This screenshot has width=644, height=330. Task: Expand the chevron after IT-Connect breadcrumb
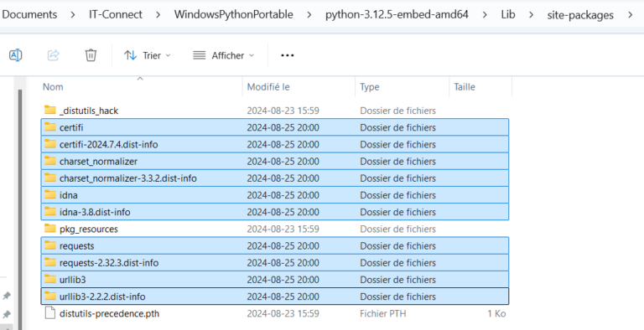coord(158,15)
